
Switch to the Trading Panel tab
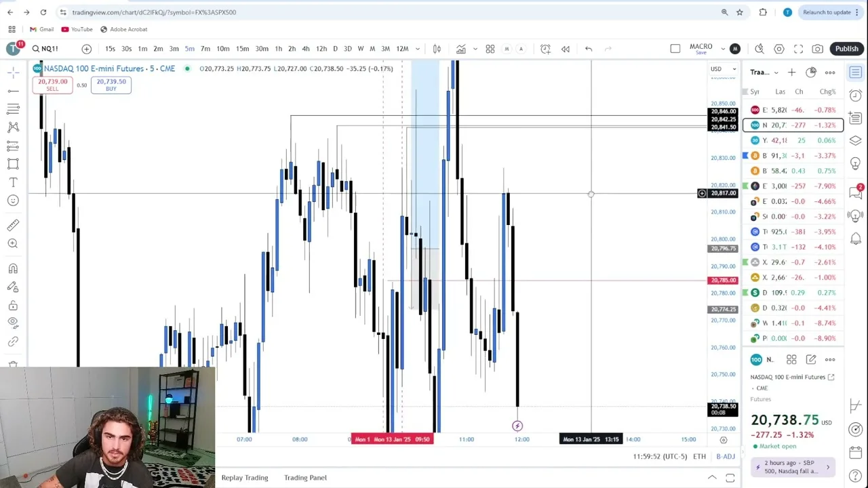pyautogui.click(x=305, y=478)
